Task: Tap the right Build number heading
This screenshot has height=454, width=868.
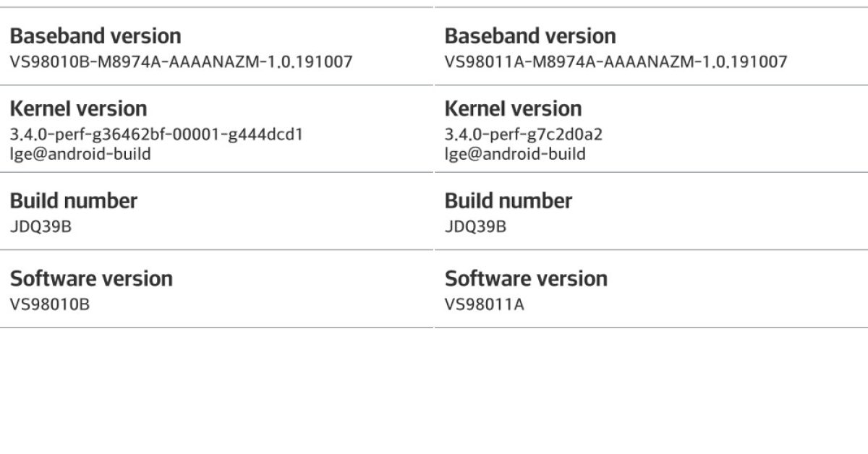Action: tap(509, 201)
